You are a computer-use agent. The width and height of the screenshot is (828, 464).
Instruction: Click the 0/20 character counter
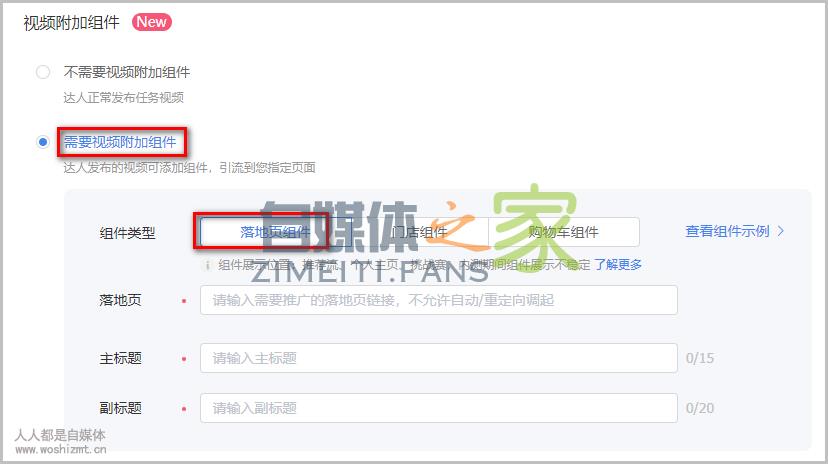coord(700,408)
